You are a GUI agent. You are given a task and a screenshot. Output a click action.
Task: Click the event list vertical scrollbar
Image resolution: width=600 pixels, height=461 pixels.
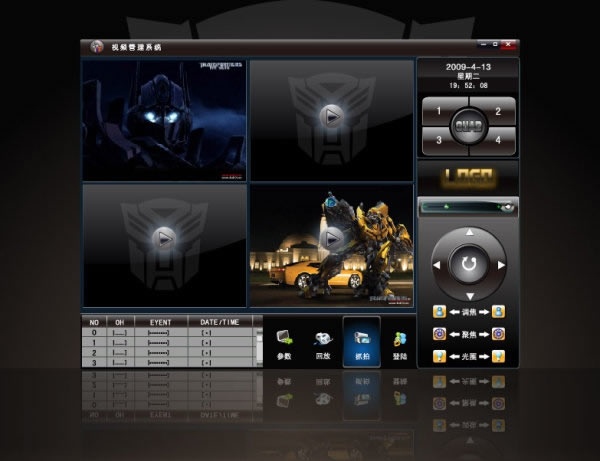259,347
